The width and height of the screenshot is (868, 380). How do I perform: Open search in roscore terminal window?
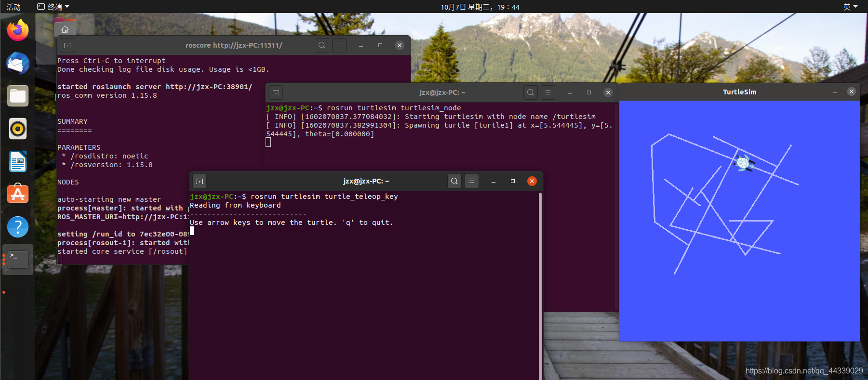(322, 45)
